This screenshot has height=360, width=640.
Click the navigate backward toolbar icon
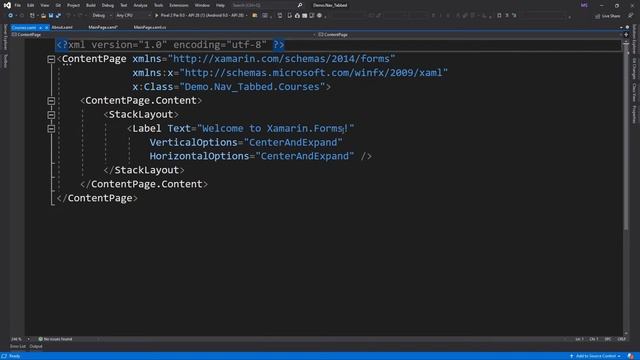[x=11, y=16]
